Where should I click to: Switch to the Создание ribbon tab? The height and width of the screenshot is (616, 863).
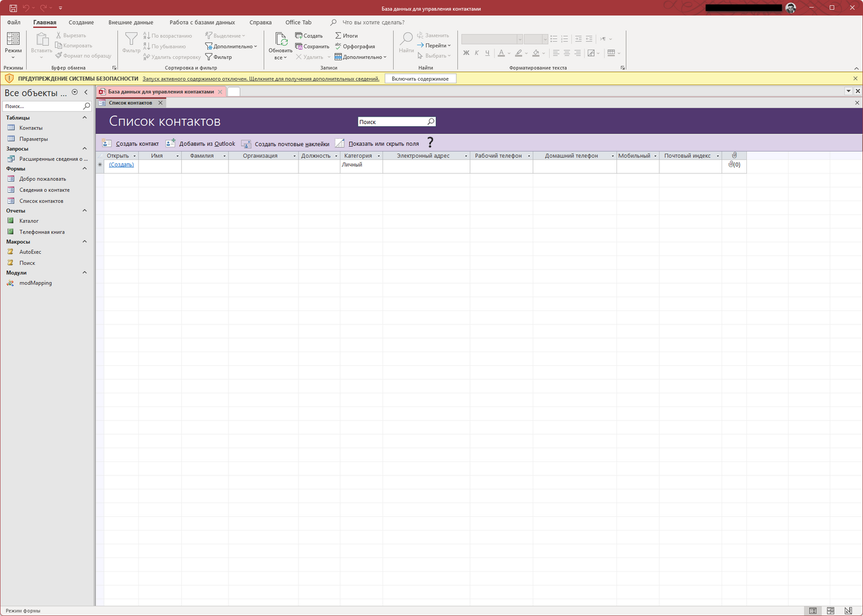coord(81,22)
